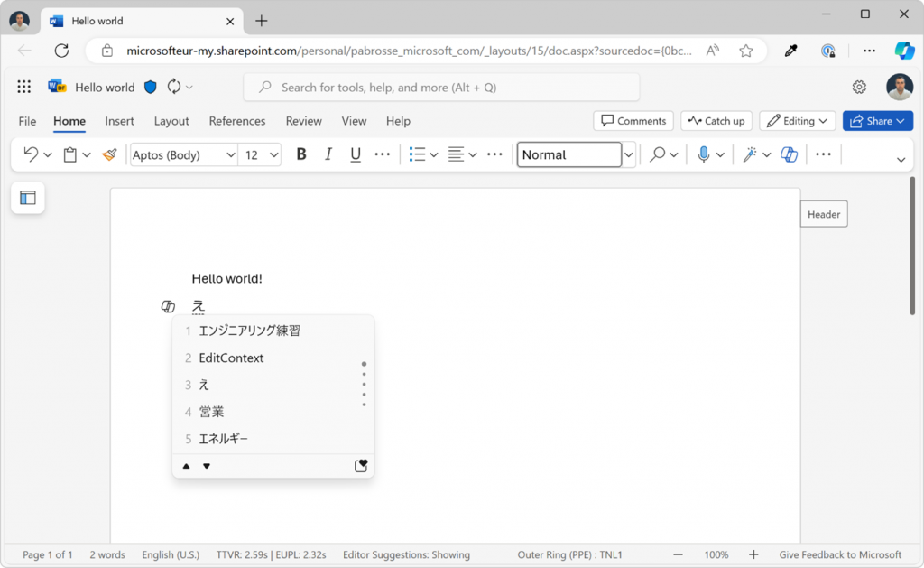The image size is (924, 568).
Task: Open the Insert menu
Action: point(119,120)
